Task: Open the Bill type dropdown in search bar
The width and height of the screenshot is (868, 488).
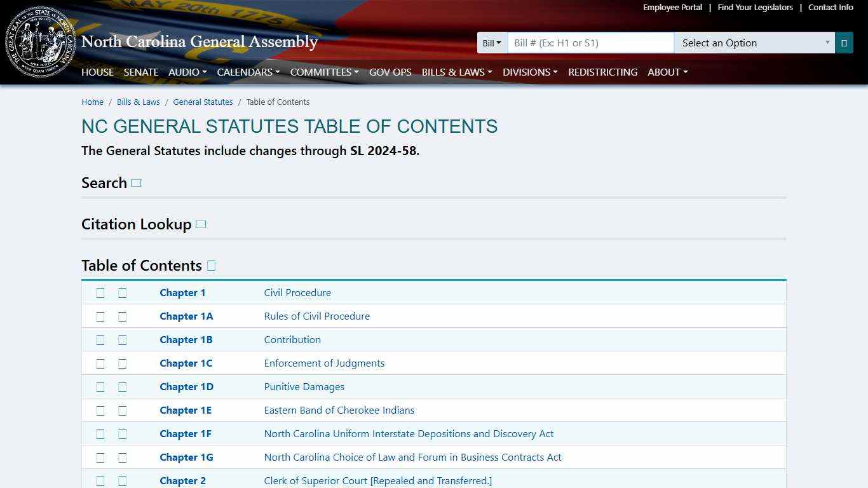Action: (492, 43)
